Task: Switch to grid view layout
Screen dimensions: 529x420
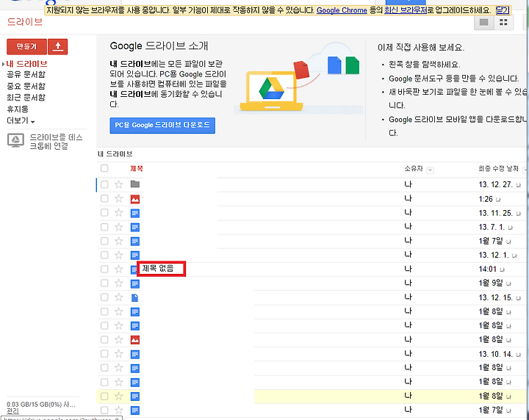Action: [504, 23]
